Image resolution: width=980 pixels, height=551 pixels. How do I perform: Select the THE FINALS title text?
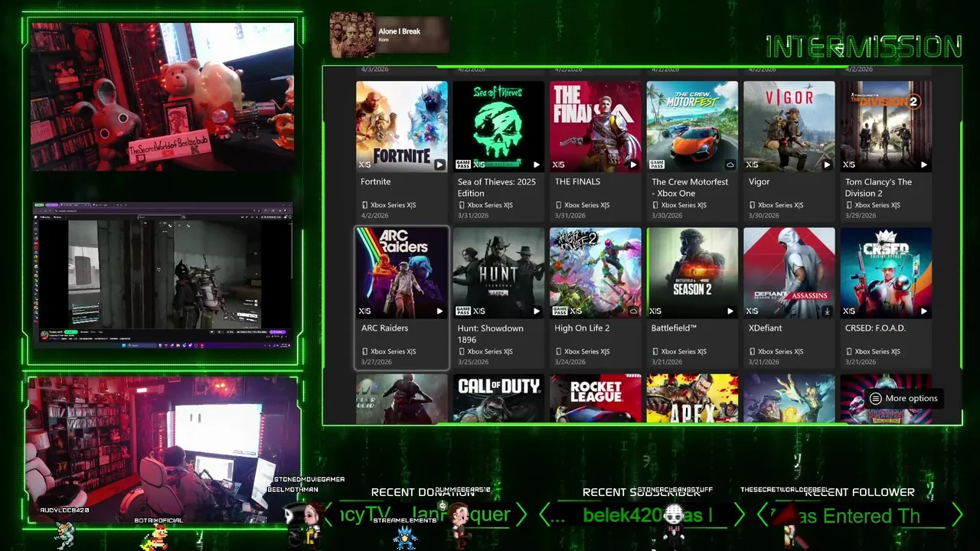pos(577,181)
